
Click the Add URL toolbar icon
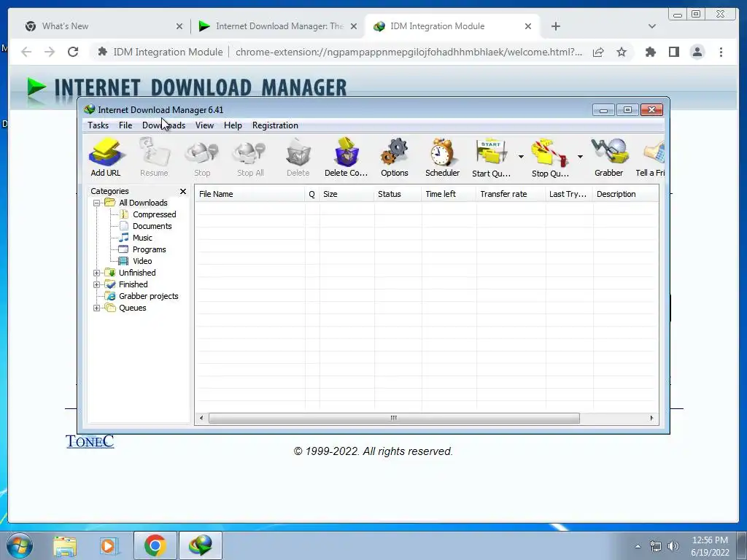click(x=106, y=157)
